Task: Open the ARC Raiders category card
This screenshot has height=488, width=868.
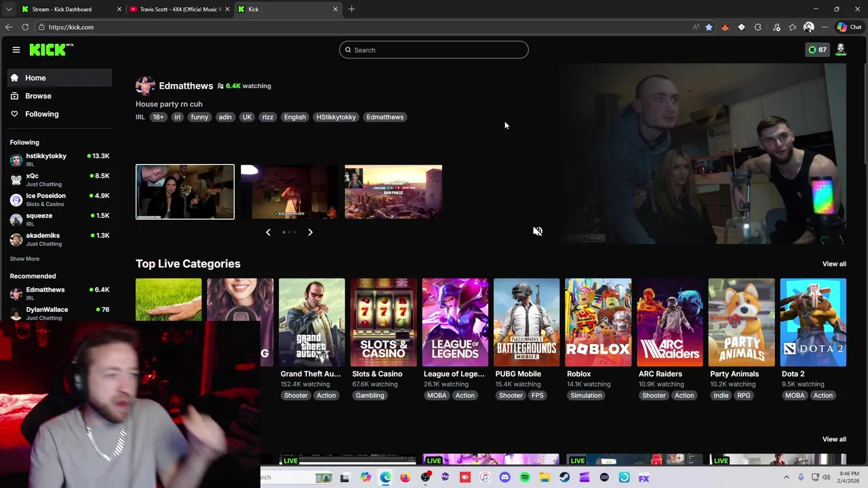Action: point(670,323)
